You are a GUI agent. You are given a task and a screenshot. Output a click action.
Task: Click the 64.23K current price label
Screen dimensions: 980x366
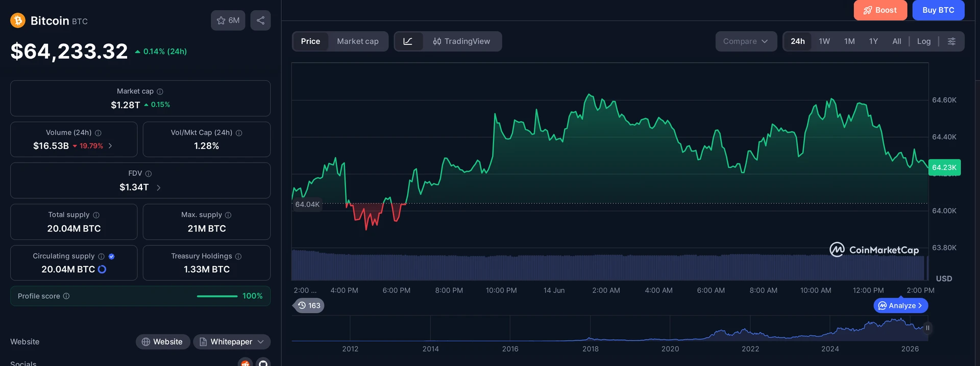[944, 167]
